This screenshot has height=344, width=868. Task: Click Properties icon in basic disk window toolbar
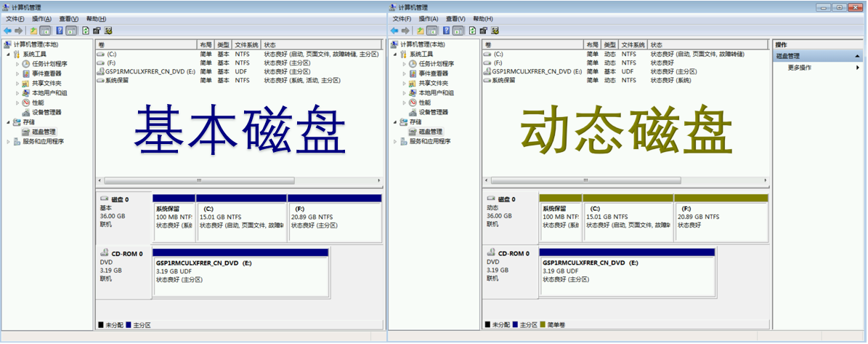[x=97, y=31]
